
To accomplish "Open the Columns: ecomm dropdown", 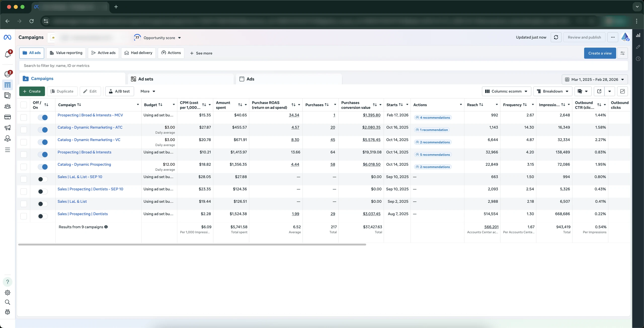I will (506, 91).
